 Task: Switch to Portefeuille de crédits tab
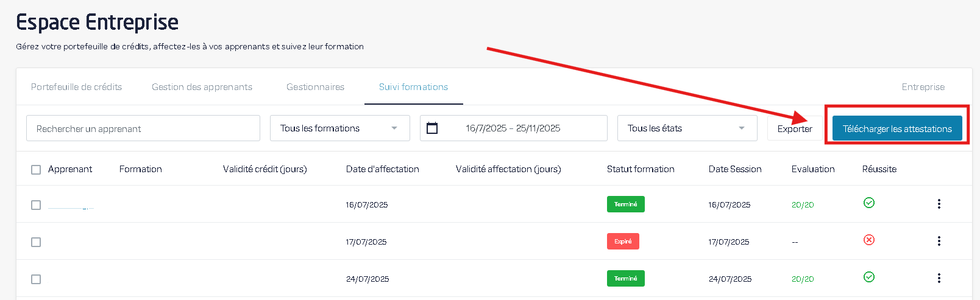click(x=76, y=87)
